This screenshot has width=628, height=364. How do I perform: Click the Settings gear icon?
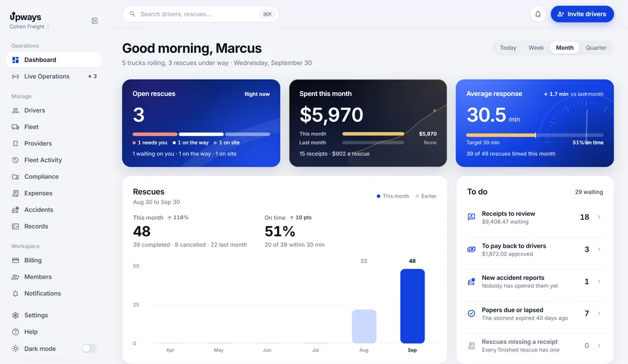pyautogui.click(x=16, y=315)
